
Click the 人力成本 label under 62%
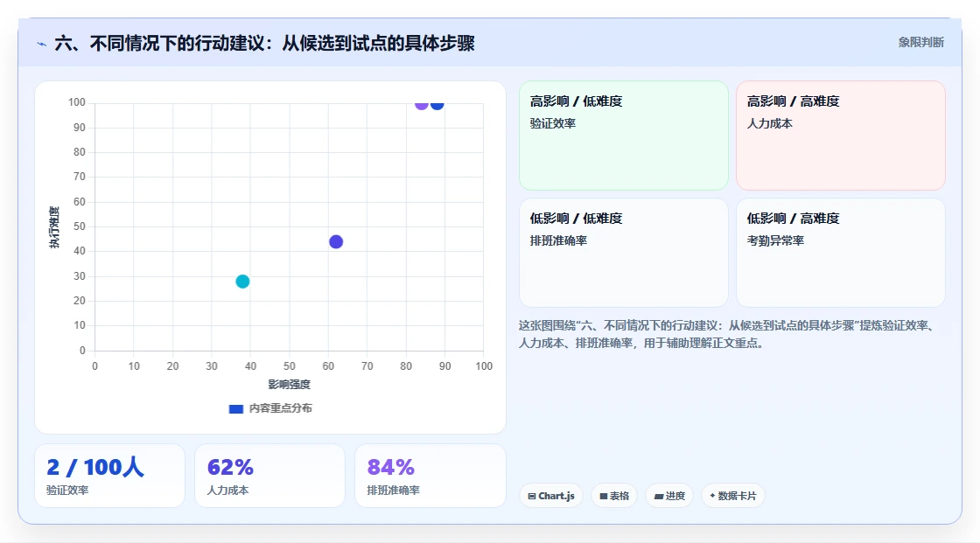pos(227,491)
